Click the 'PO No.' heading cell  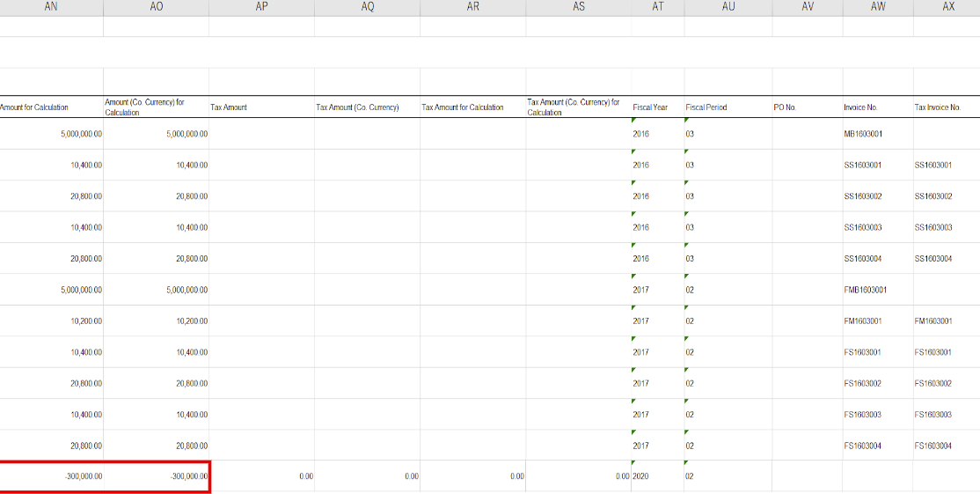tap(808, 107)
